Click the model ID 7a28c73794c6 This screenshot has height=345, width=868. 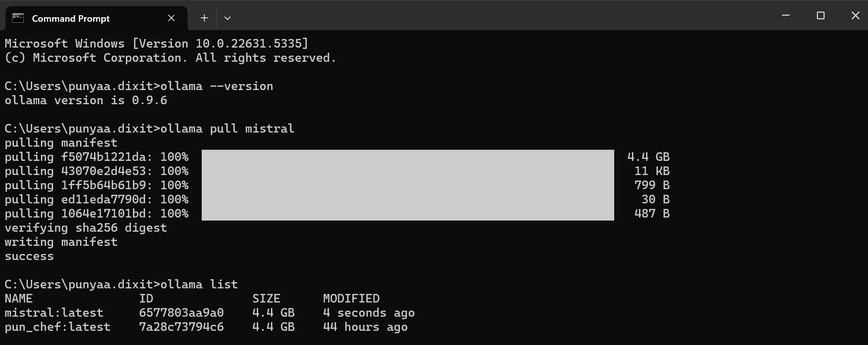click(181, 327)
